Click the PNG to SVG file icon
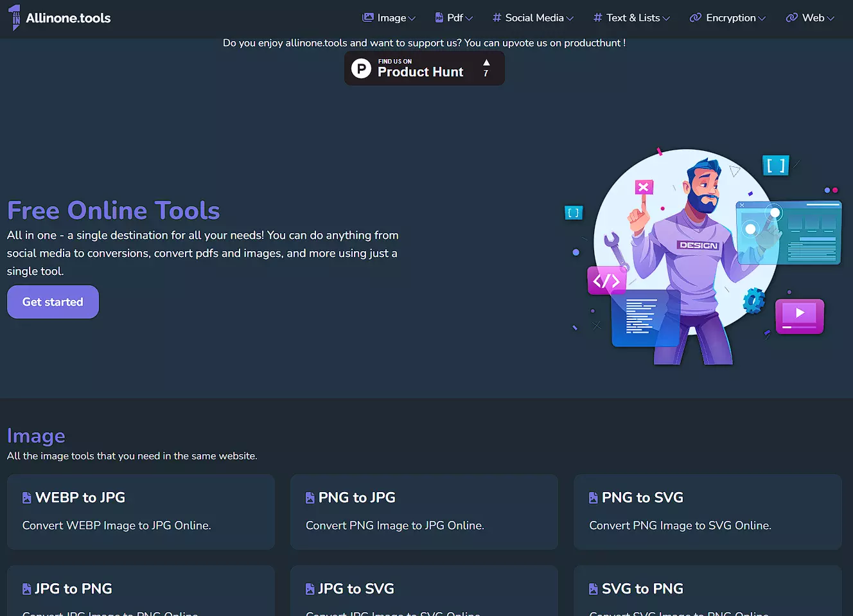The width and height of the screenshot is (853, 616). coord(594,498)
